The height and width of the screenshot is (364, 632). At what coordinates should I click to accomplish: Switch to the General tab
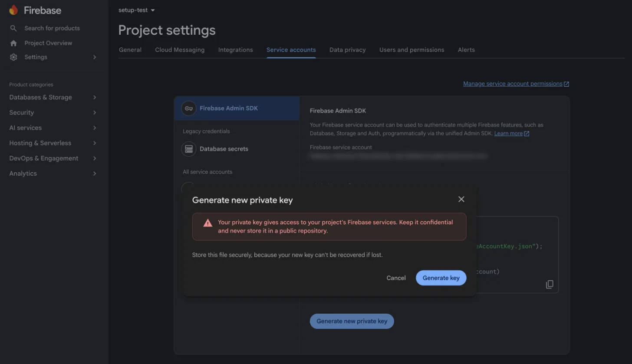click(130, 50)
